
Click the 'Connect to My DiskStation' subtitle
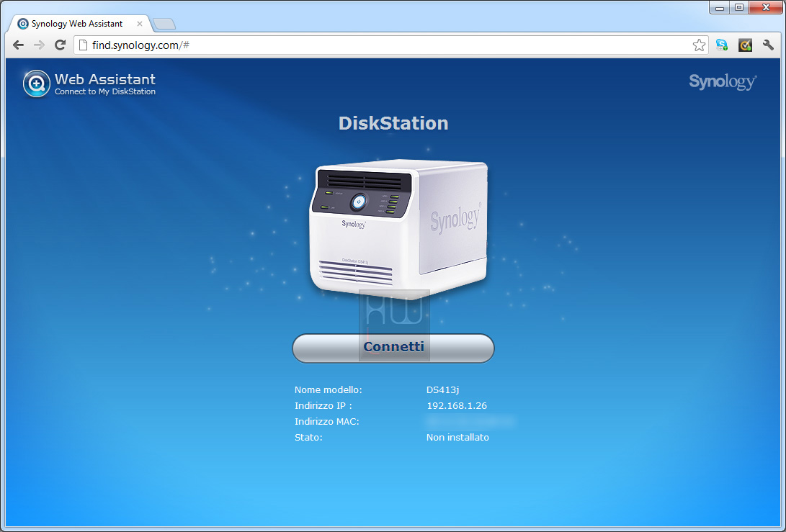pos(105,91)
